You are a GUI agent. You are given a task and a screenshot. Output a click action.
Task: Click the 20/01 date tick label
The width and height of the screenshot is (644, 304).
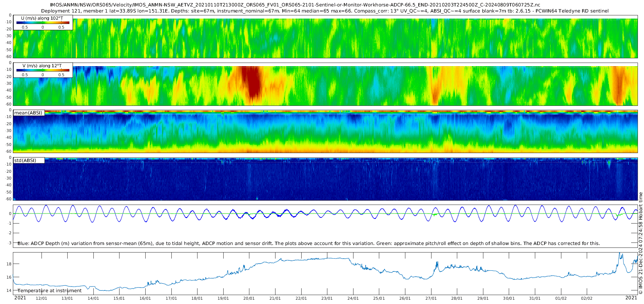pyautogui.click(x=249, y=299)
